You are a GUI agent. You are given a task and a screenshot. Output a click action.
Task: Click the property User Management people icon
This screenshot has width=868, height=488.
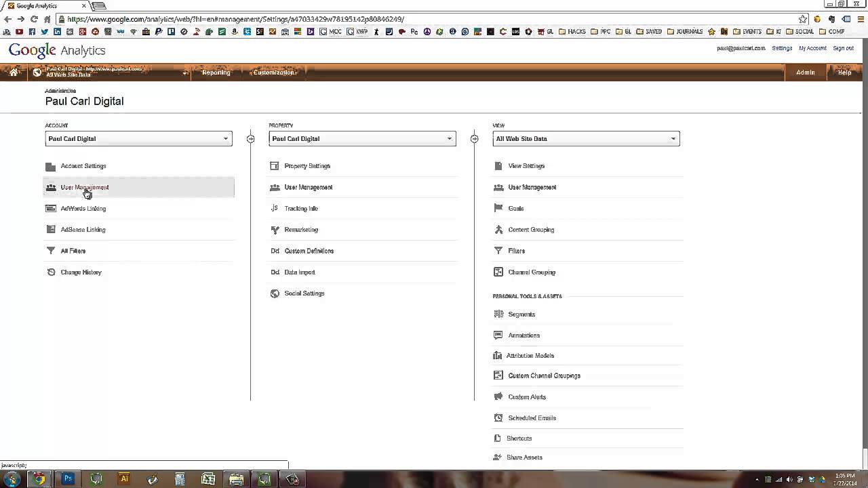(x=274, y=188)
